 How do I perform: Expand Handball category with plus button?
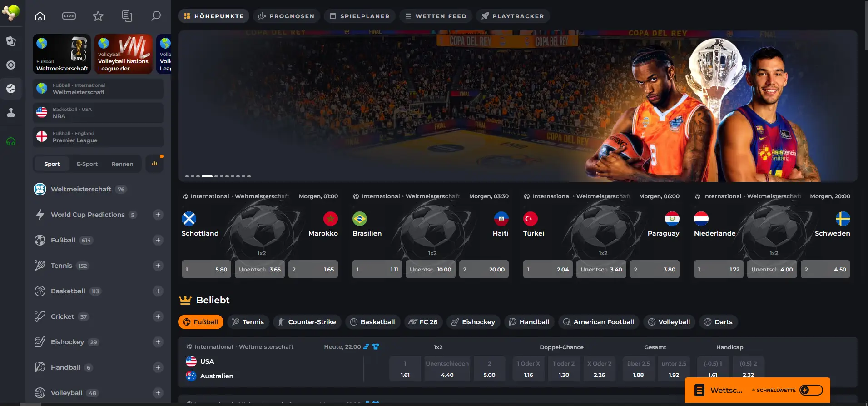pos(158,367)
